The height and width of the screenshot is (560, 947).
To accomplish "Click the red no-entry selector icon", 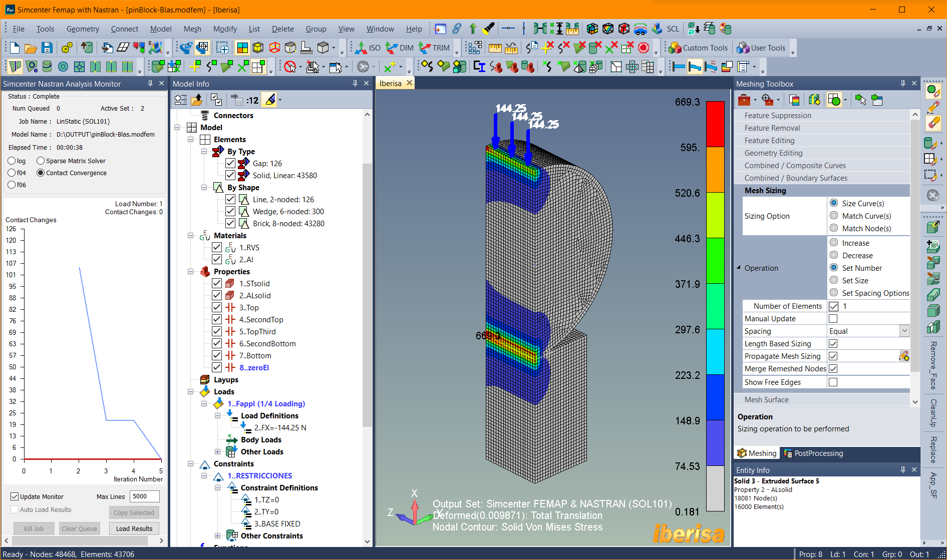I will (290, 67).
